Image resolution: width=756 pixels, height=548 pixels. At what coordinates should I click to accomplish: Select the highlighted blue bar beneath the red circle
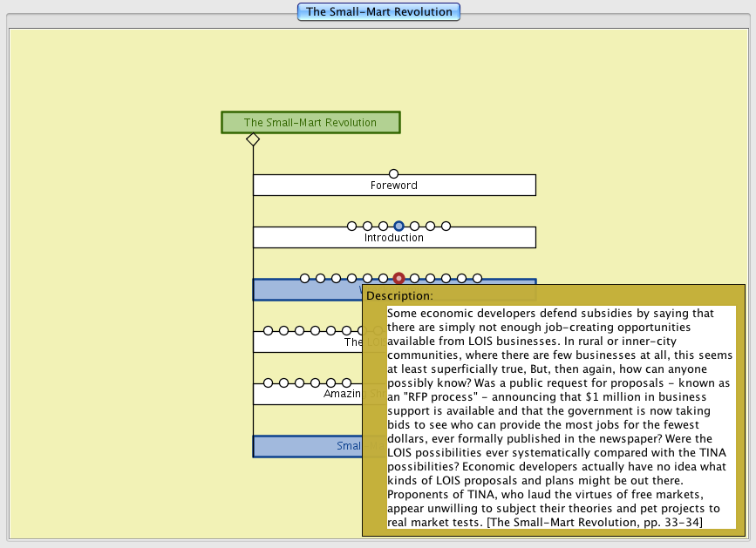(305, 291)
